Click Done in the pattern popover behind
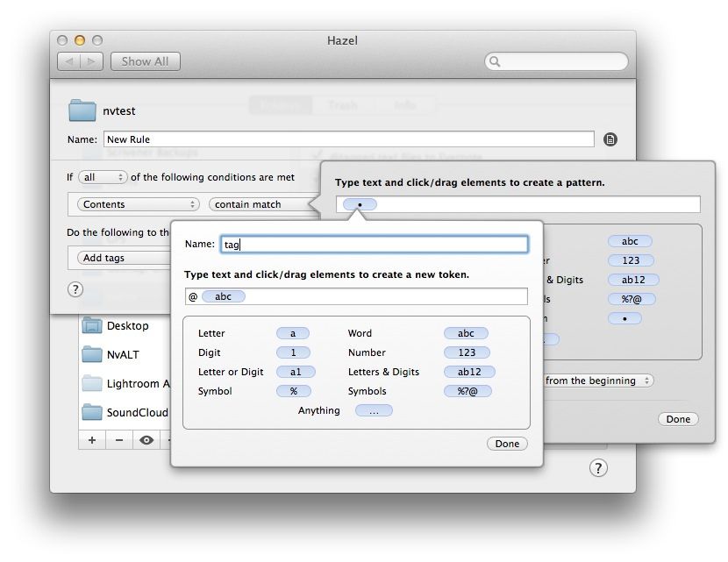 [x=678, y=419]
